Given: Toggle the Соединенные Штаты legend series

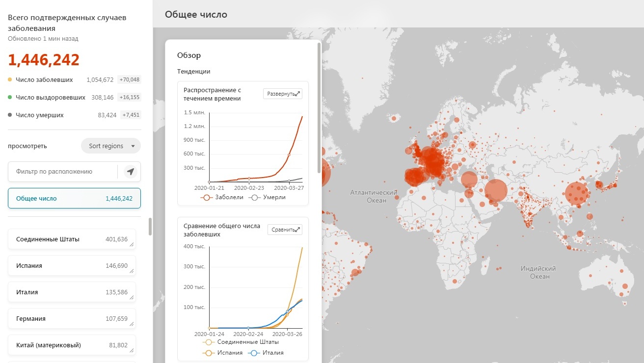Looking at the screenshot, I should tap(241, 342).
